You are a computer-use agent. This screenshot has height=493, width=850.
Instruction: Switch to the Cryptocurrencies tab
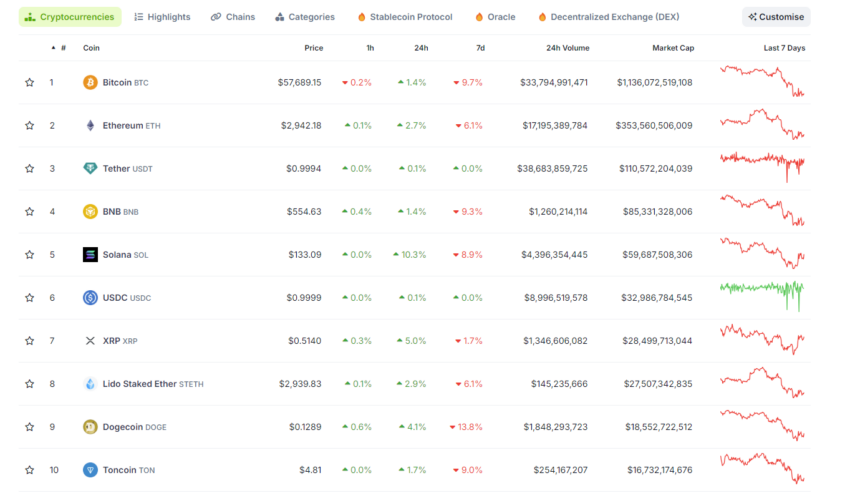[70, 17]
